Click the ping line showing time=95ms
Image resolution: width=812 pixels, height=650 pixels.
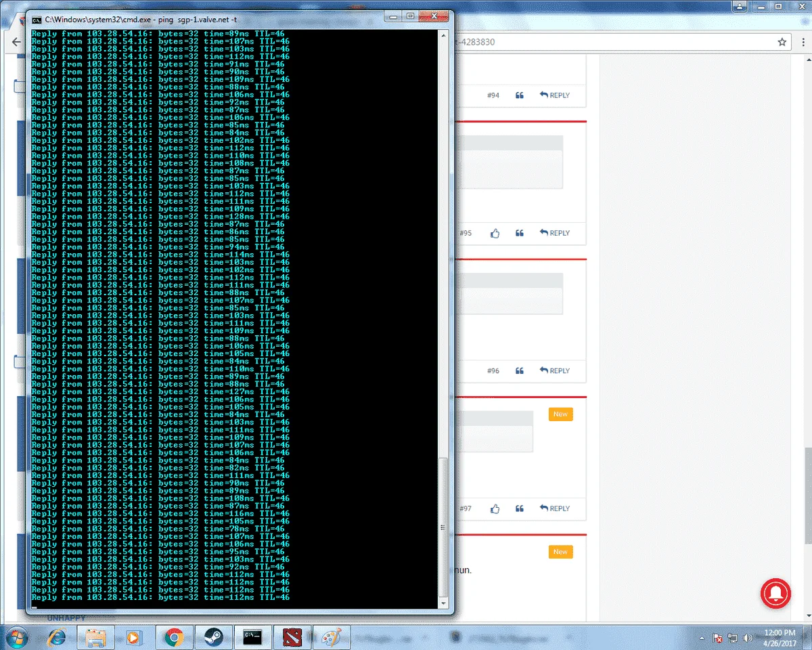point(158,552)
